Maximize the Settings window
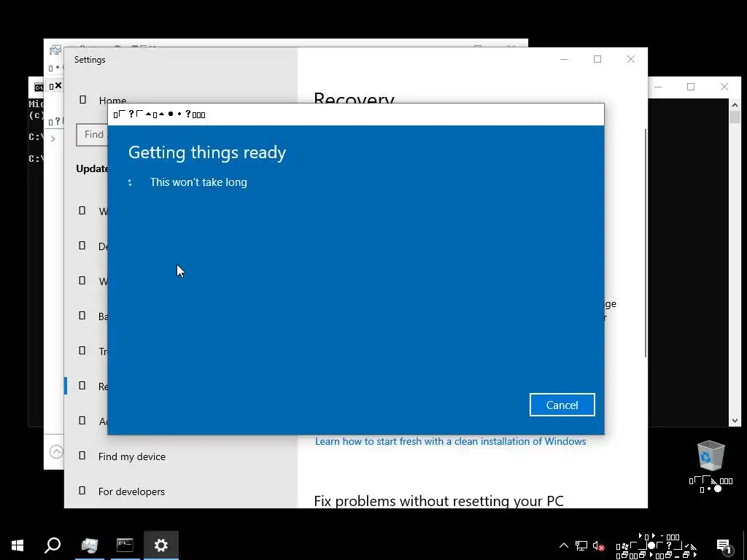 coord(597,60)
